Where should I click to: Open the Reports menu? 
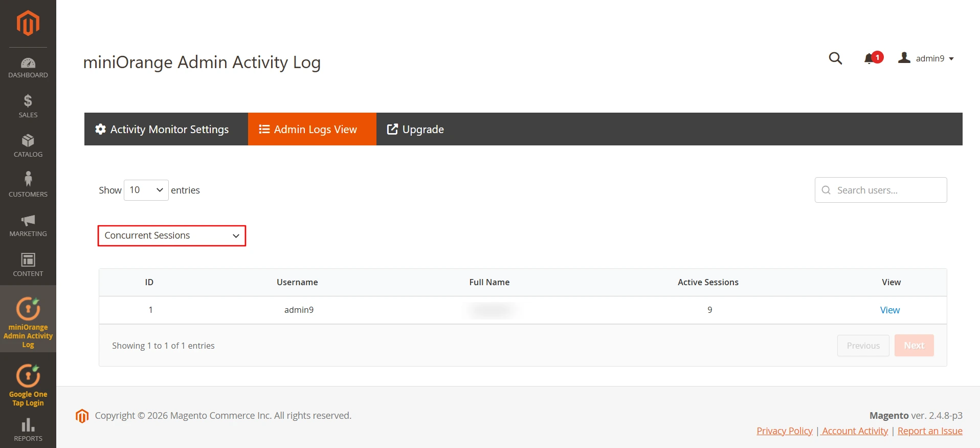pos(28,430)
